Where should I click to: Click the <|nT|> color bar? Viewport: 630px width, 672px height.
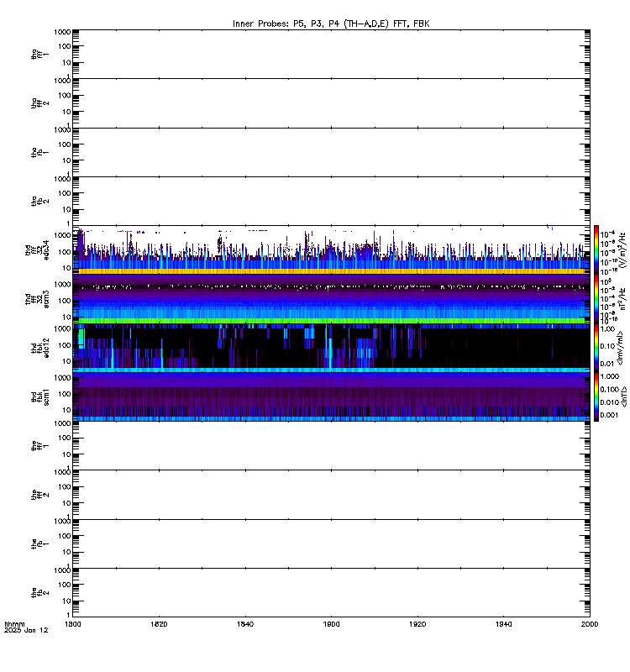596,396
